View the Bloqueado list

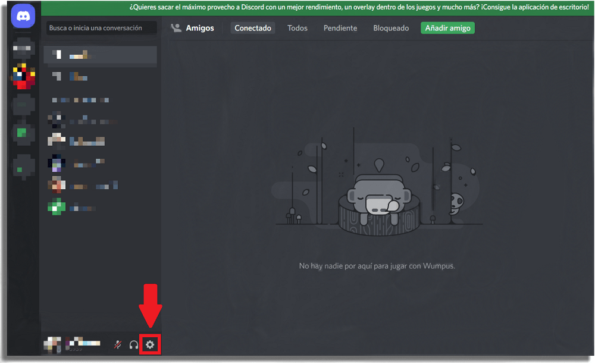[390, 27]
